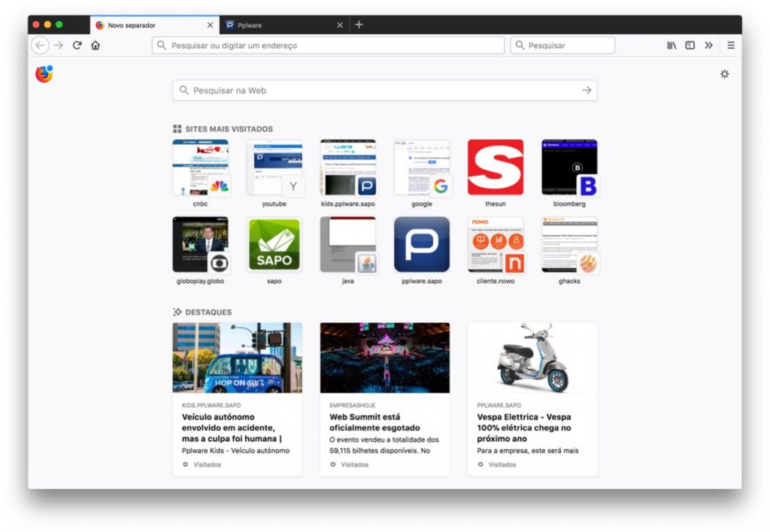770x532 pixels.
Task: Click the search submit arrow
Action: (586, 89)
